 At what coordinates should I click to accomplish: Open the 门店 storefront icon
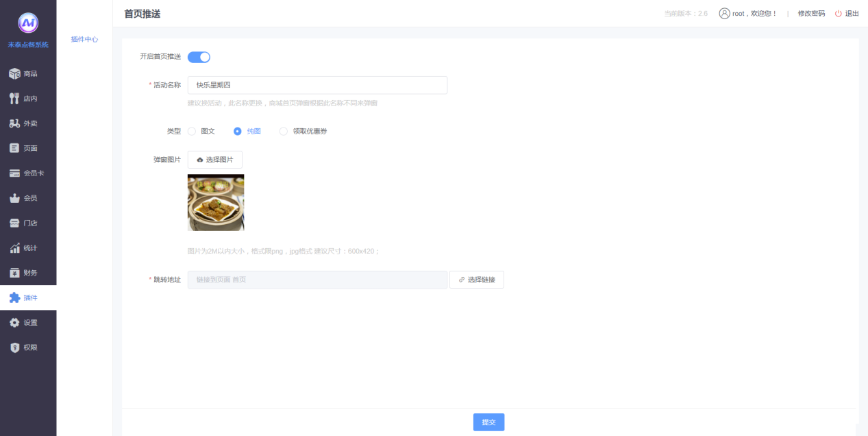[14, 223]
